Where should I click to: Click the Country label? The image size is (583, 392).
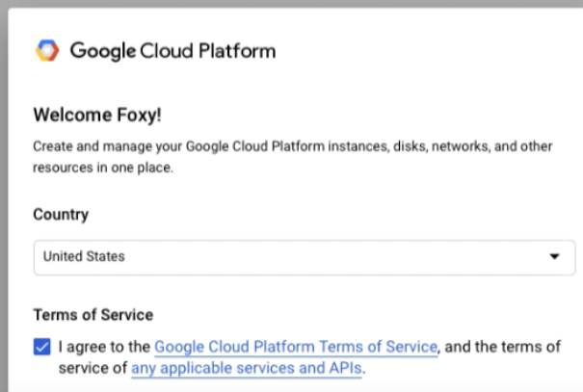coord(61,215)
